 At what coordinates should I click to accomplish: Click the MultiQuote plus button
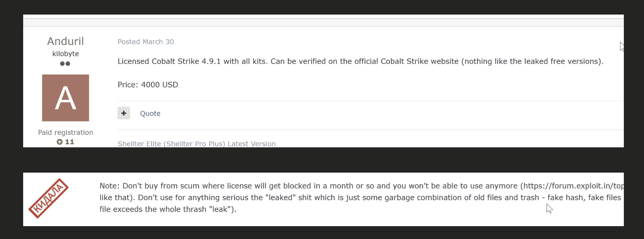[x=124, y=113]
